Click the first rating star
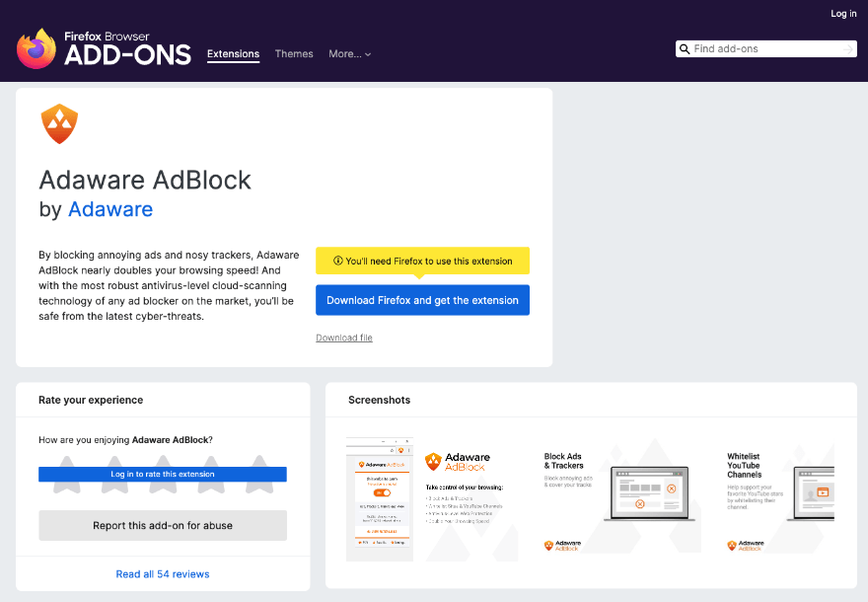Image resolution: width=868 pixels, height=602 pixels. [64, 461]
